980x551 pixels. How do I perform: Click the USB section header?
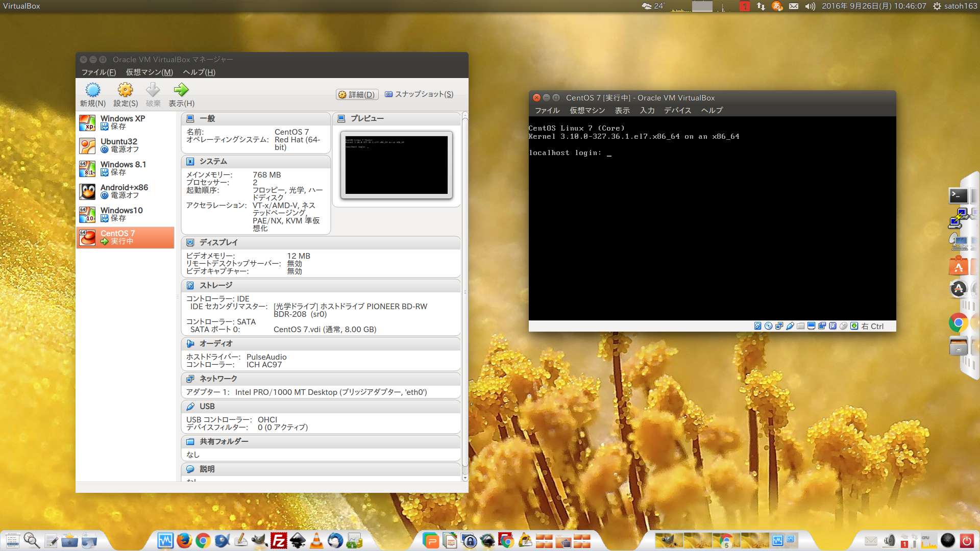point(321,406)
